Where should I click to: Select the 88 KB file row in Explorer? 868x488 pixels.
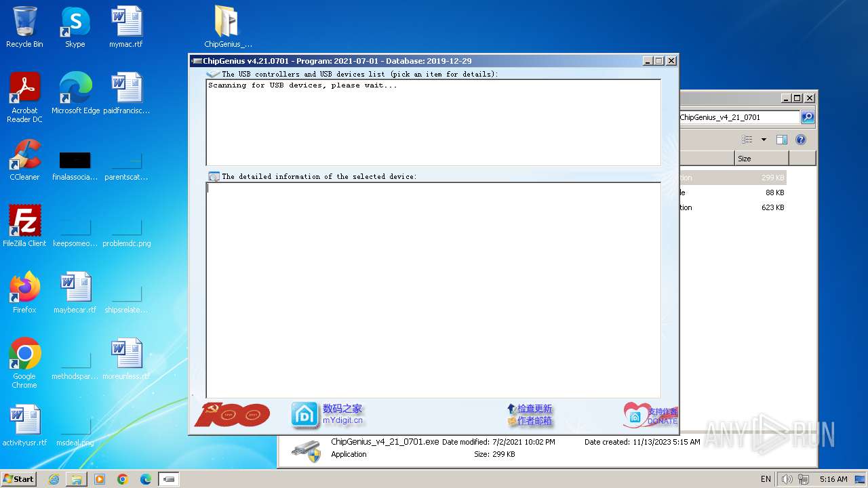(733, 192)
